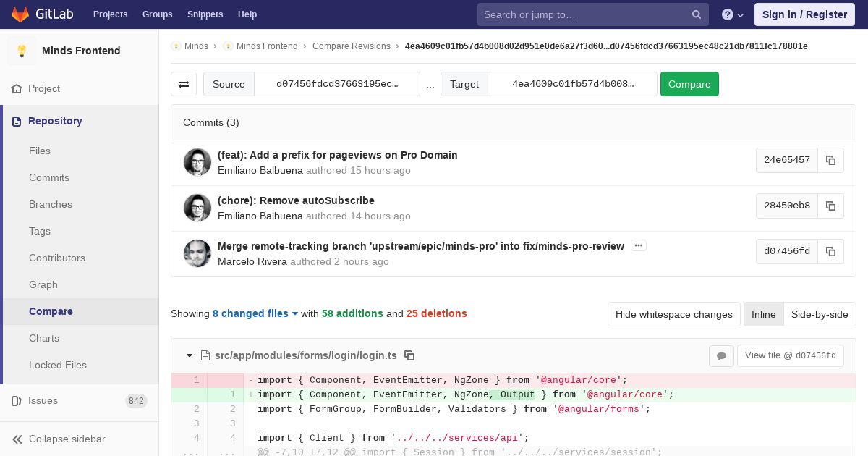The width and height of the screenshot is (868, 456).
Task: Open the Groups top menu
Action: 157,14
